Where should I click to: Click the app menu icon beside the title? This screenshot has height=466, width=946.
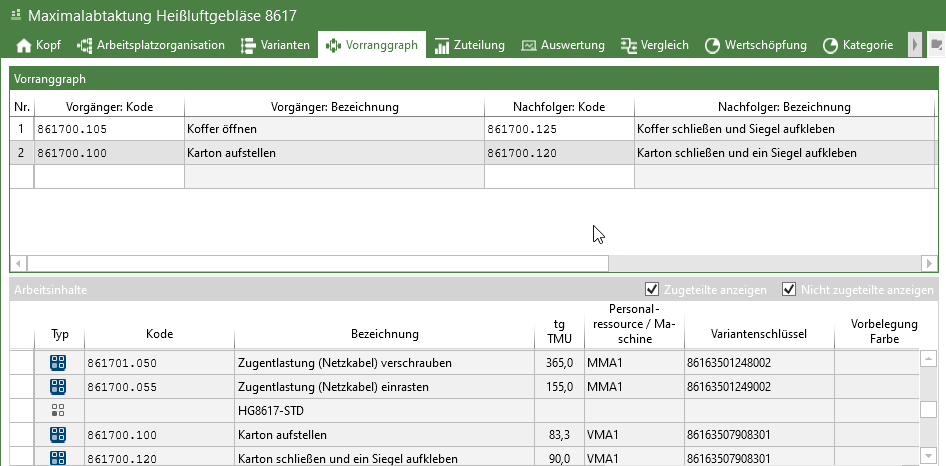click(16, 14)
